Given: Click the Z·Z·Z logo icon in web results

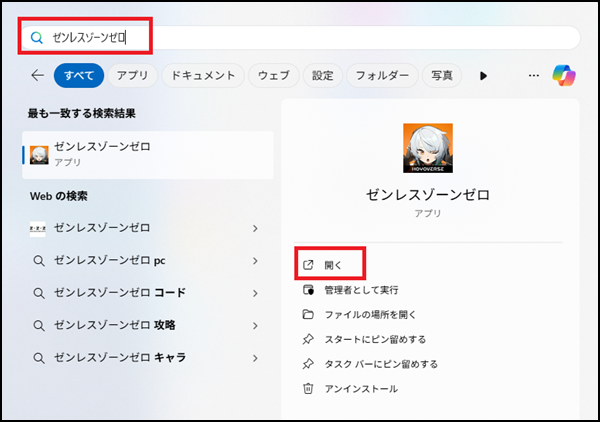Looking at the screenshot, I should click(38, 229).
